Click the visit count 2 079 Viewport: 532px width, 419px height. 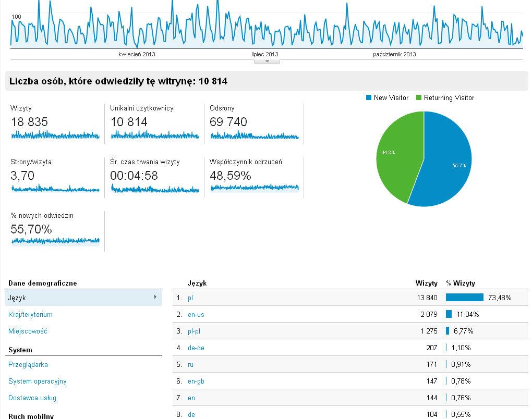coord(429,314)
